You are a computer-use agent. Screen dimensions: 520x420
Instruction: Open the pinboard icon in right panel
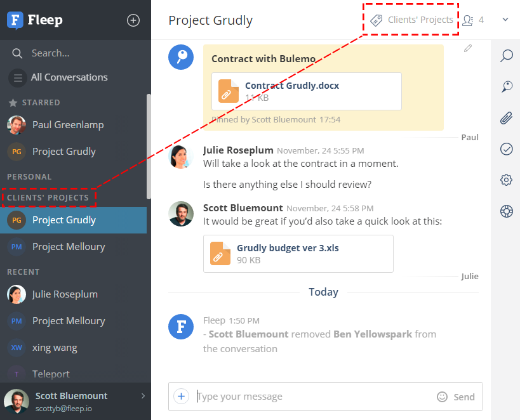[x=507, y=86]
